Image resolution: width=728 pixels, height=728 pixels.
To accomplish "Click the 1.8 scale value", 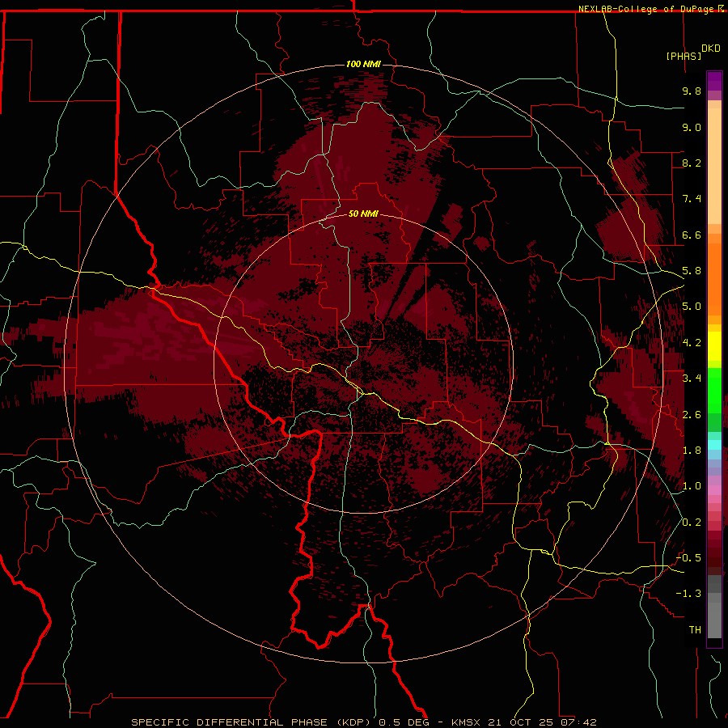I will click(x=692, y=451).
